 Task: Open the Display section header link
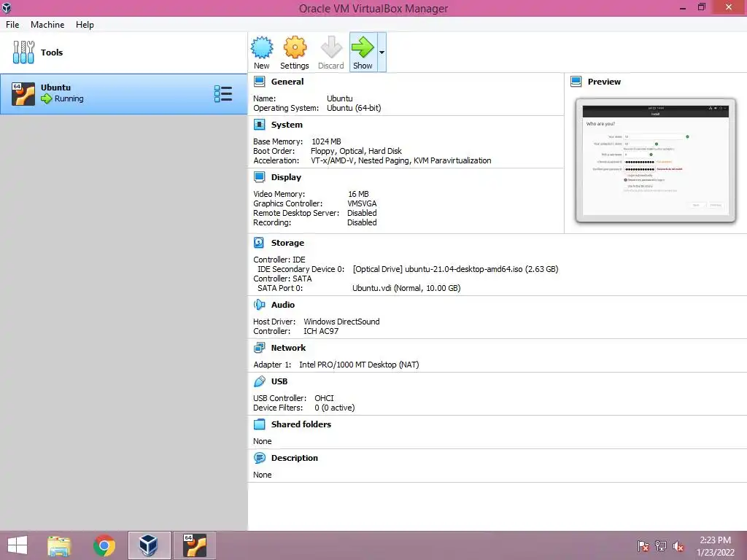pyautogui.click(x=286, y=177)
